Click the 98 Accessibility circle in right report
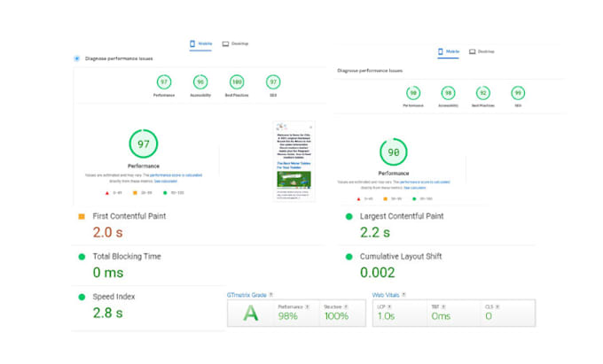The image size is (603, 364). point(449,92)
